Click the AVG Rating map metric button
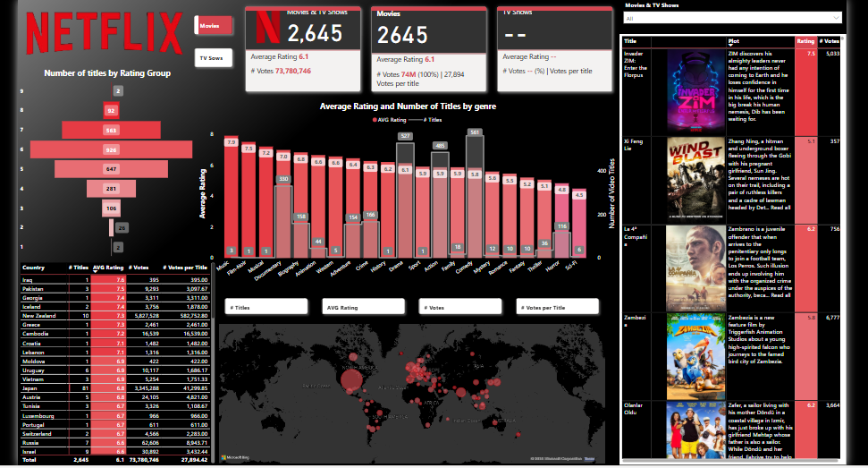This screenshot has height=468, width=868. (x=363, y=307)
